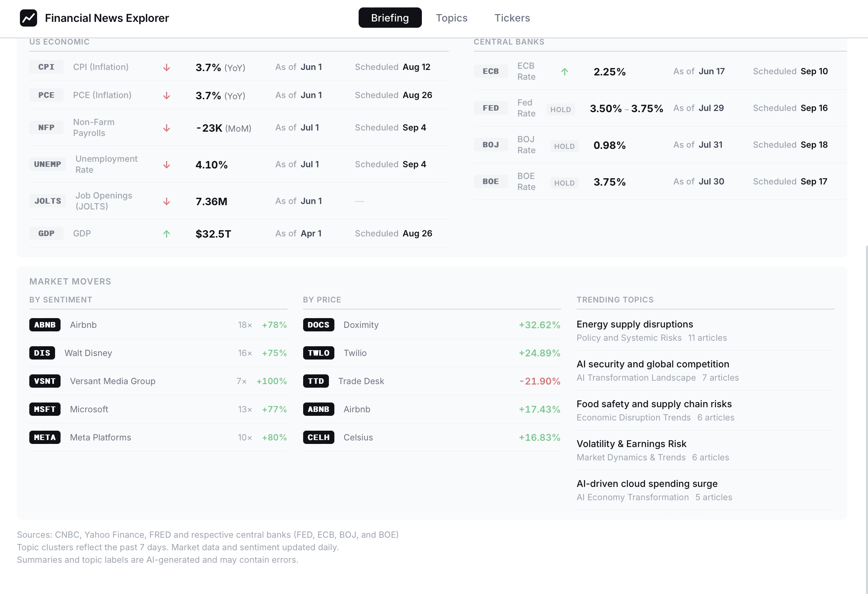Select the MSFT ticker badge

click(45, 409)
